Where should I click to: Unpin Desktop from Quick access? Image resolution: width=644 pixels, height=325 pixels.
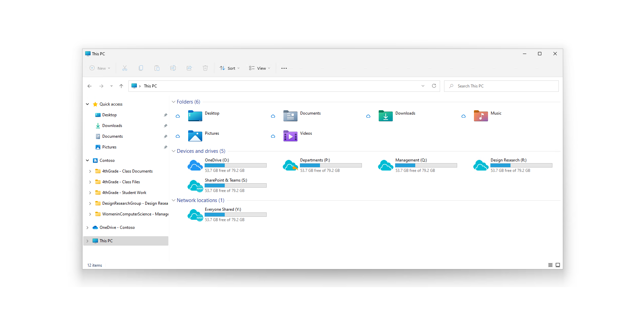click(x=165, y=115)
